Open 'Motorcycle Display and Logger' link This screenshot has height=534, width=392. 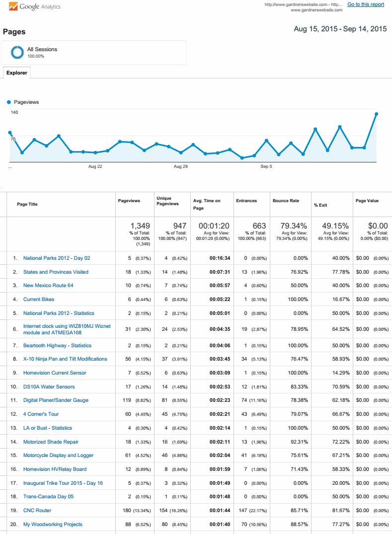pos(58,456)
